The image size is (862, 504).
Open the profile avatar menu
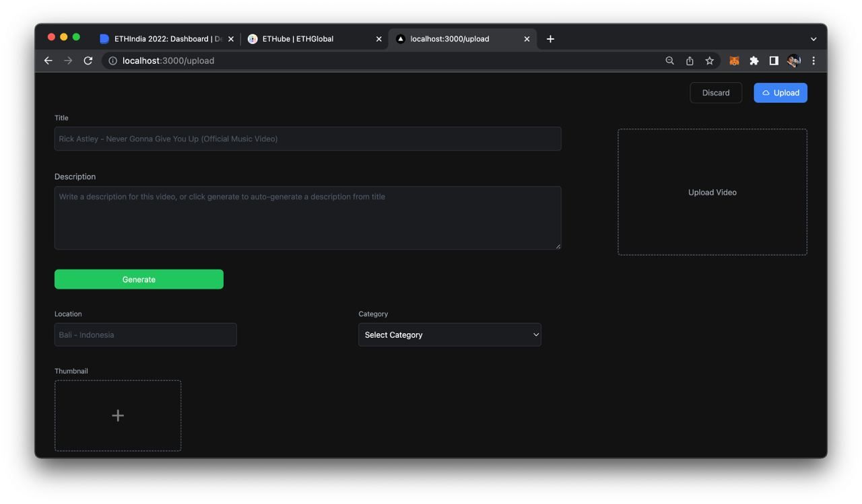coord(794,61)
